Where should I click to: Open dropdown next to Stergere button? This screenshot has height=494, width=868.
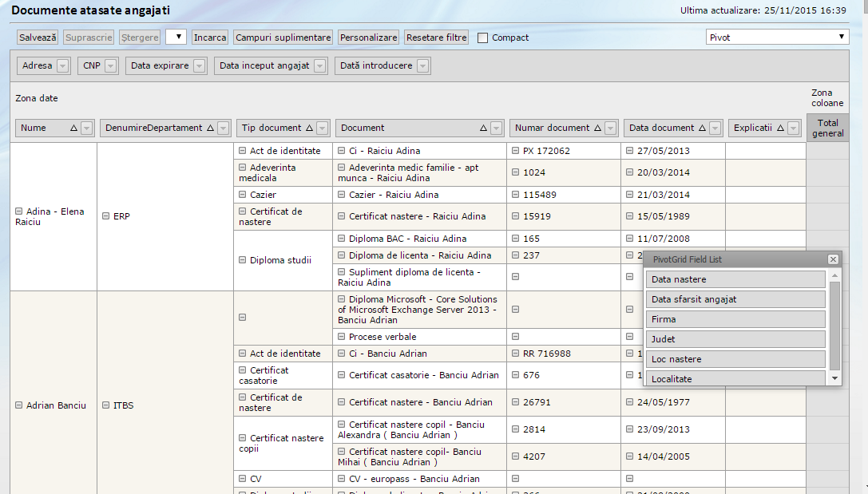click(176, 37)
